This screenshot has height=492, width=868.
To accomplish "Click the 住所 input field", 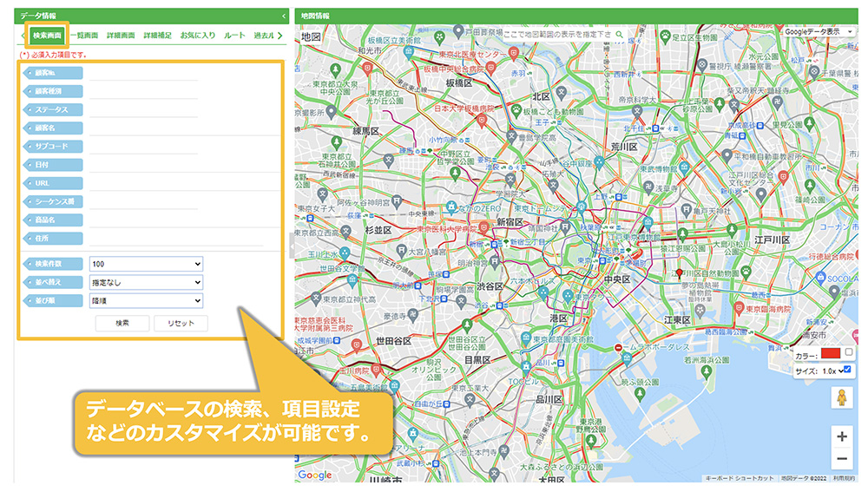I will click(x=177, y=239).
